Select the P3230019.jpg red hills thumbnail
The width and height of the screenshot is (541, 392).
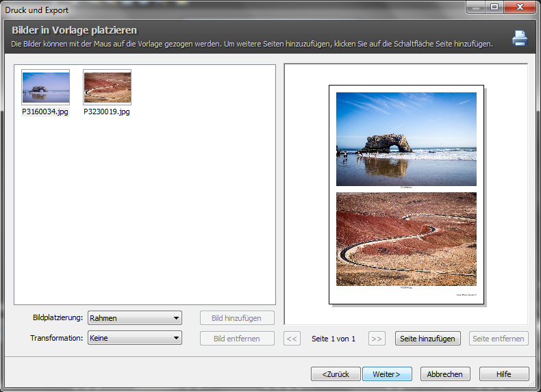[x=107, y=88]
